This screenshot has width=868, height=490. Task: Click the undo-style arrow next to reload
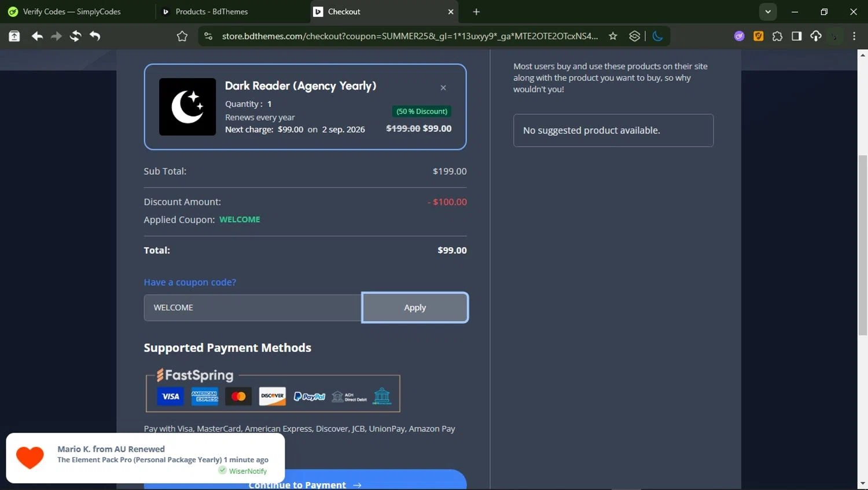coord(95,36)
